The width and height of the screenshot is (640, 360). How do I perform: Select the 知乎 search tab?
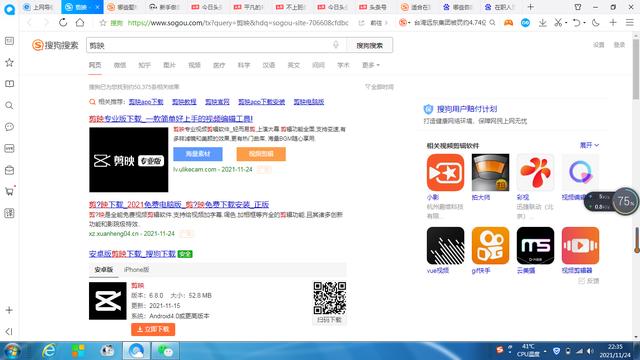pyautogui.click(x=144, y=65)
